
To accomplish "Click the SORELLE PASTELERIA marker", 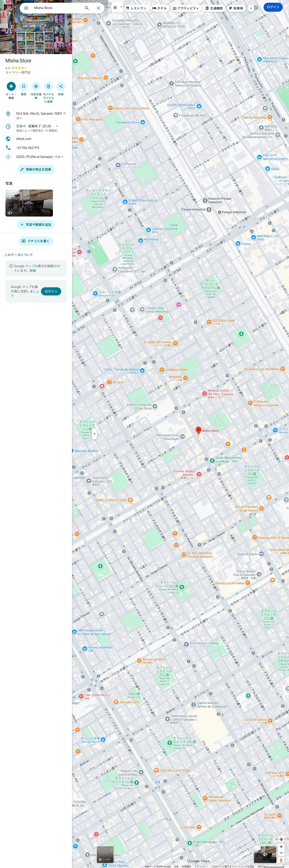I will pos(130,500).
